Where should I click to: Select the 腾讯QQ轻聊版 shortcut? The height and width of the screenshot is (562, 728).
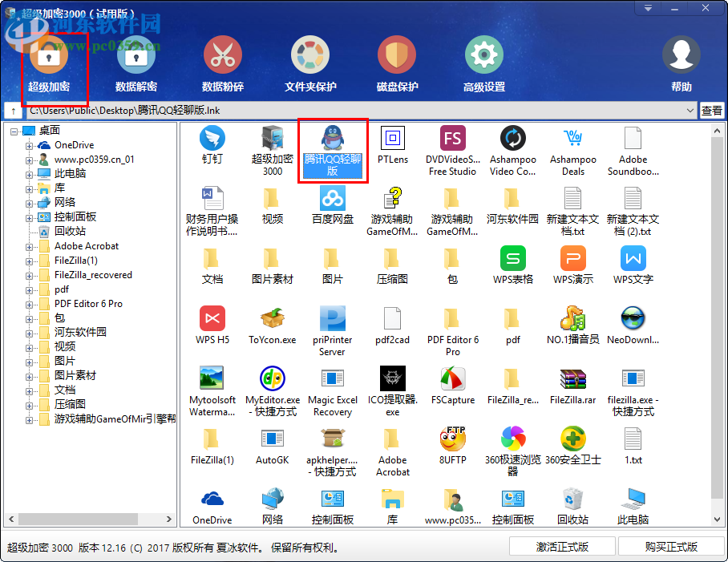(332, 148)
